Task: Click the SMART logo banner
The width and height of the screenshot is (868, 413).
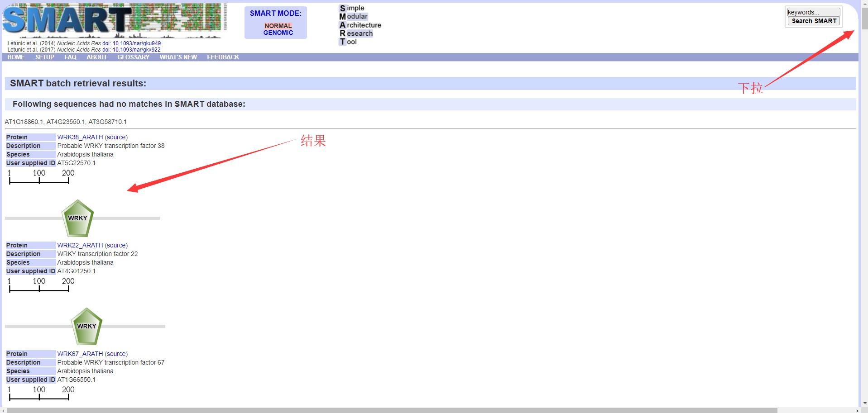Action: (115, 21)
